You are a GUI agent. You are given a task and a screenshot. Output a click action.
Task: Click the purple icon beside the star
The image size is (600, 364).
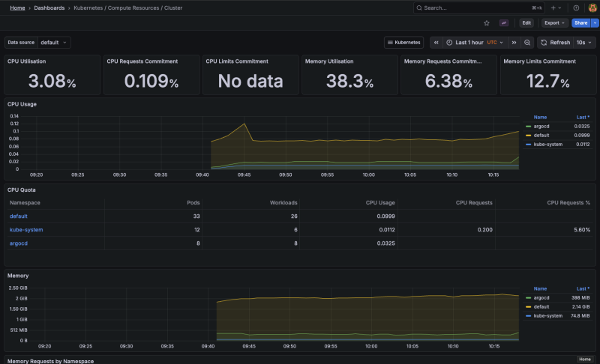504,23
